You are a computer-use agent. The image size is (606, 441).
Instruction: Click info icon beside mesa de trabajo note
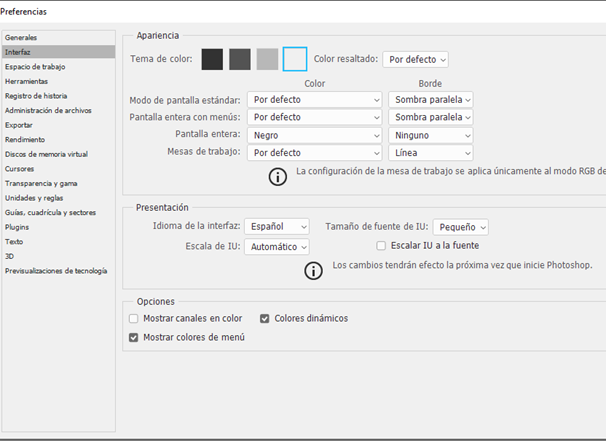(277, 177)
